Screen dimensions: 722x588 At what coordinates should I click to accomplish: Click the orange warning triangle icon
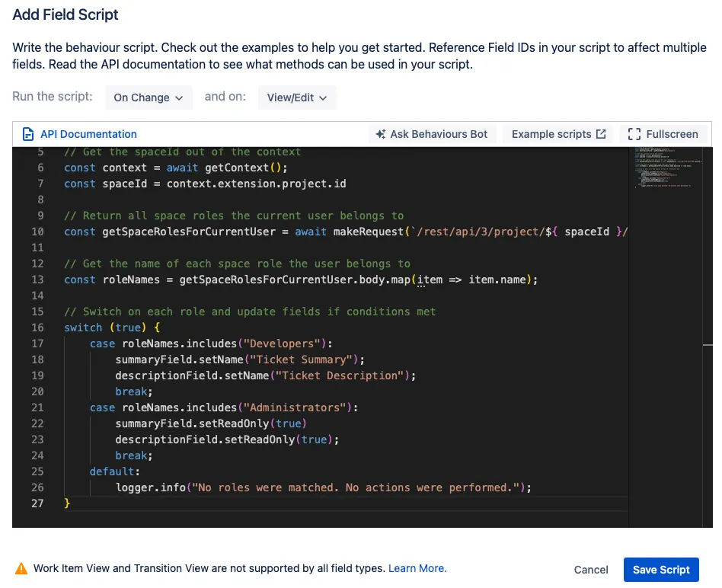[21, 569]
